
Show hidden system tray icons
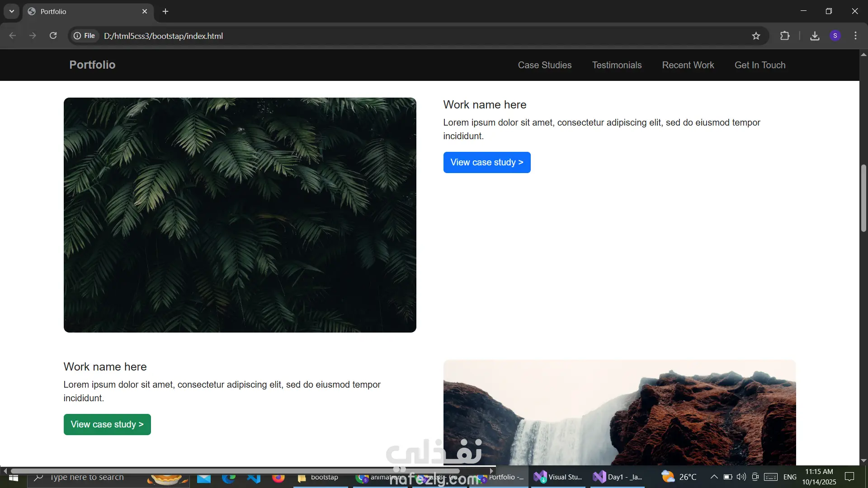(714, 477)
